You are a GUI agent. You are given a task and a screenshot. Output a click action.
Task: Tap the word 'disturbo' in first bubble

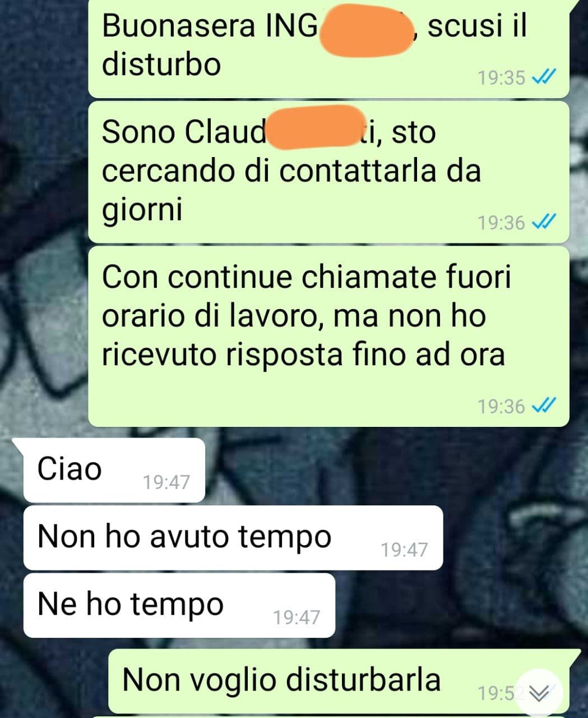(x=161, y=64)
